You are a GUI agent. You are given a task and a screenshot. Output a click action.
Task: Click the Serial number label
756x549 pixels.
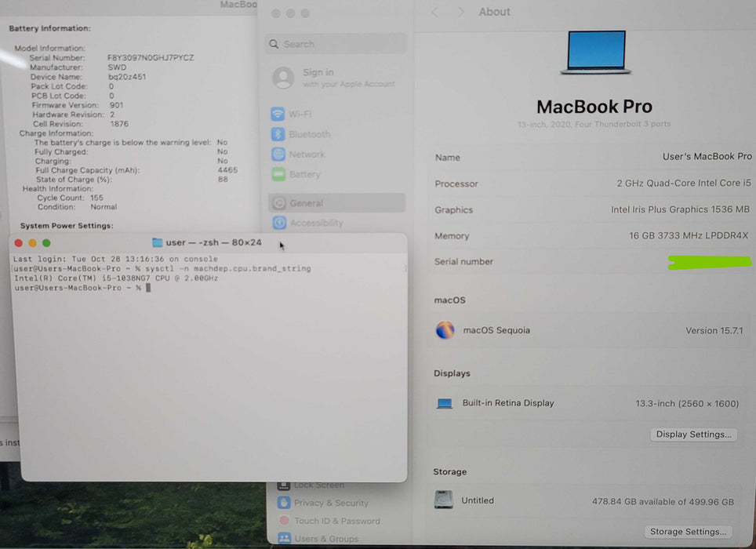click(x=463, y=262)
